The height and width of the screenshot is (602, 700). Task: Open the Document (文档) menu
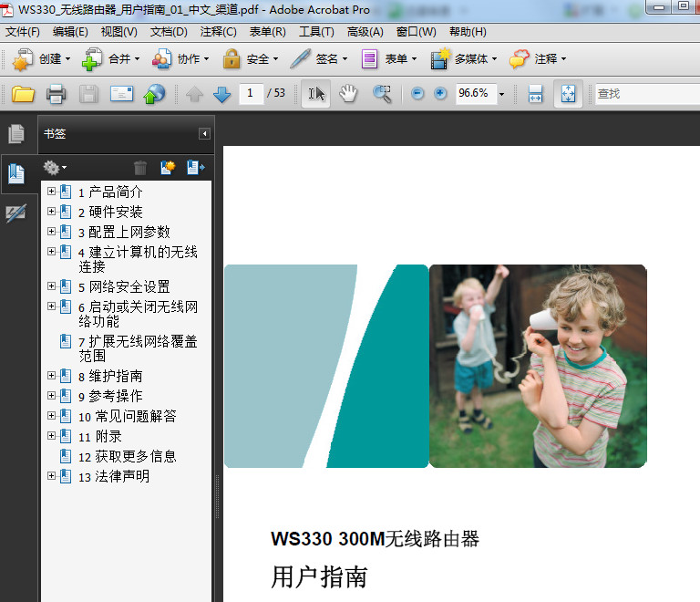click(169, 32)
